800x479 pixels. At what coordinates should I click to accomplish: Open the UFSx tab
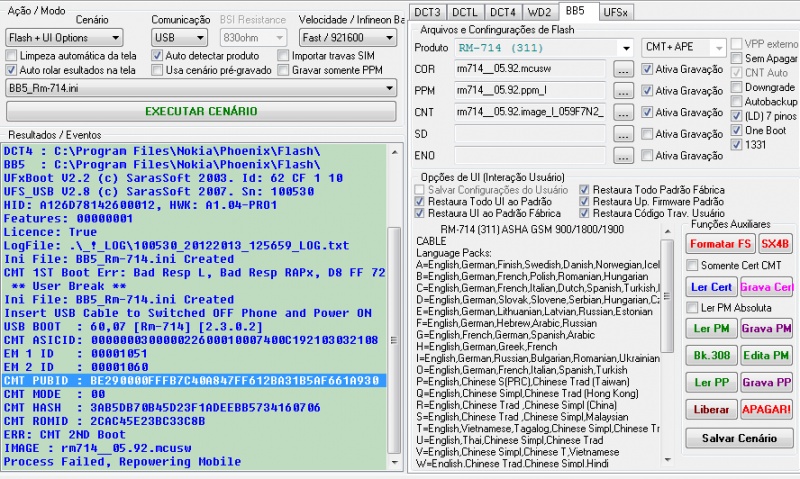(x=617, y=12)
